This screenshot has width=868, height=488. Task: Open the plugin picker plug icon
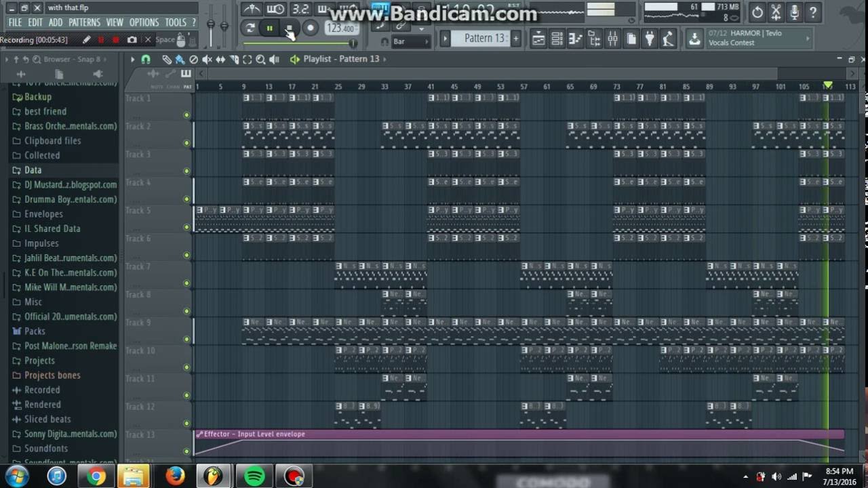pyautogui.click(x=650, y=39)
